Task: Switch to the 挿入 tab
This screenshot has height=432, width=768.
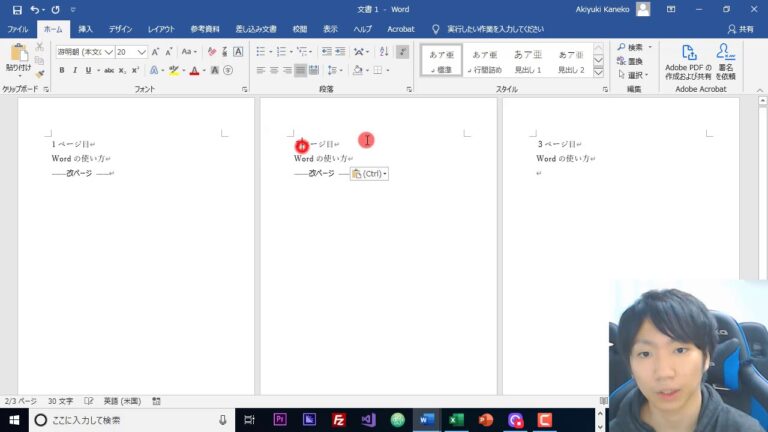Action: coord(85,29)
